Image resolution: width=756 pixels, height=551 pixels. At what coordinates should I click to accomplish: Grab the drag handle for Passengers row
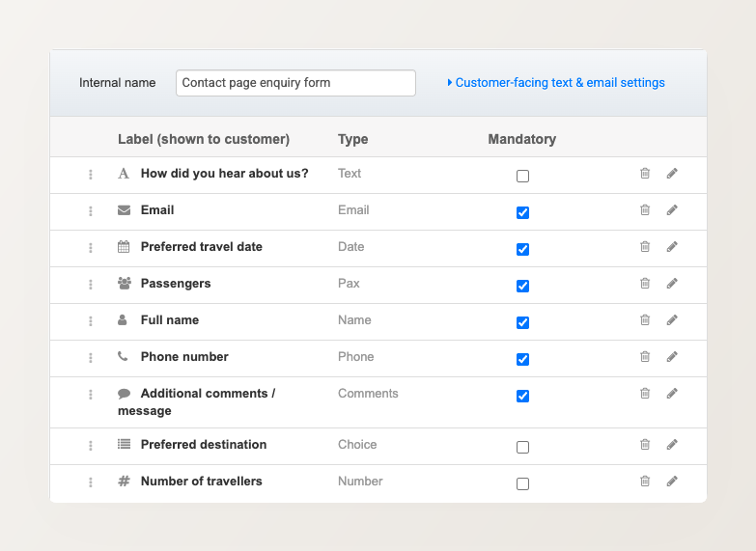coord(91,285)
